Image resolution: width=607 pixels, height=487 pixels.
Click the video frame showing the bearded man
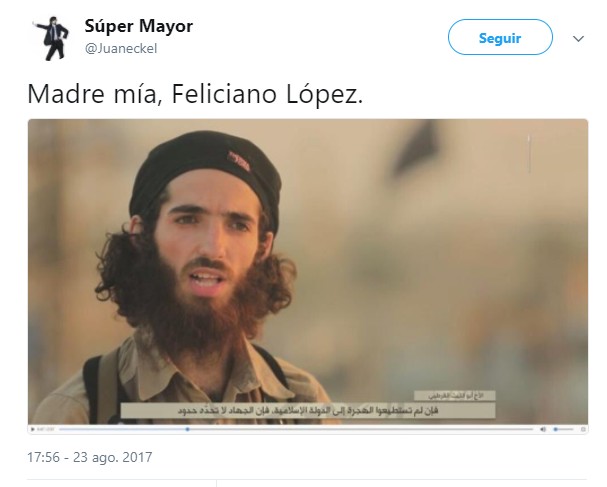(x=308, y=271)
